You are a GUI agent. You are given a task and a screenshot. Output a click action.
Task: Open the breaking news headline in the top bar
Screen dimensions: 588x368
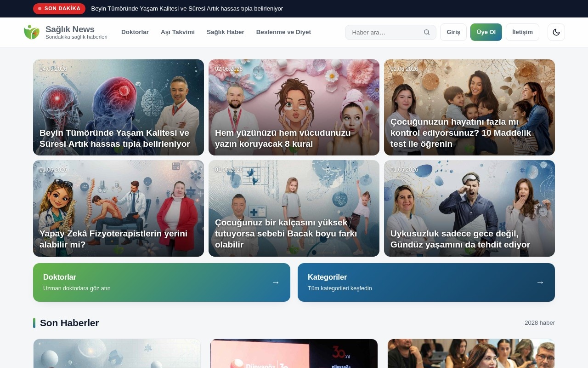click(187, 8)
